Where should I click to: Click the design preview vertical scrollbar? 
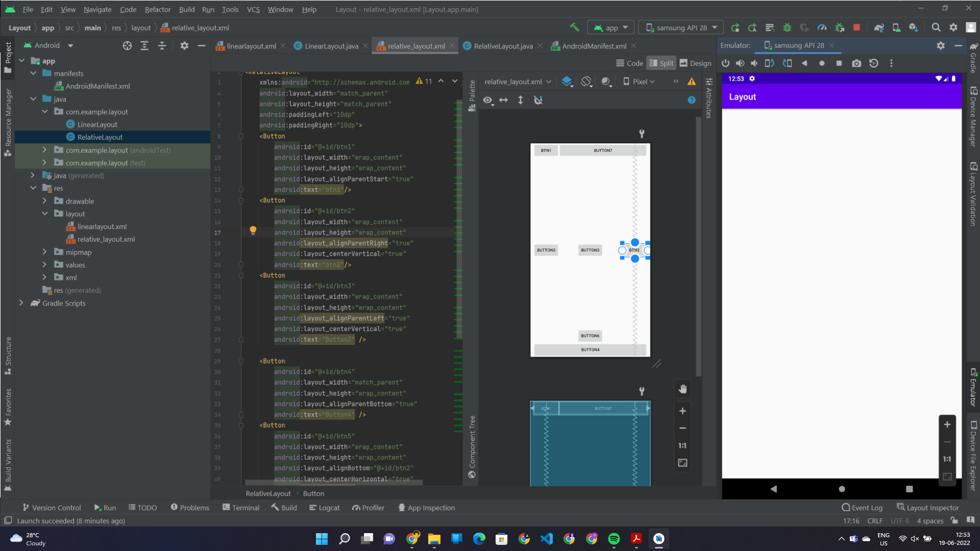tap(698, 246)
